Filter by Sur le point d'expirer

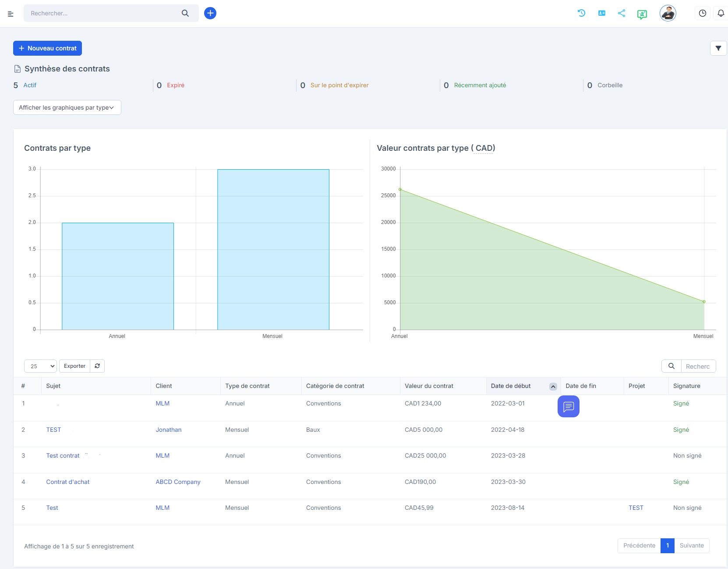click(339, 85)
